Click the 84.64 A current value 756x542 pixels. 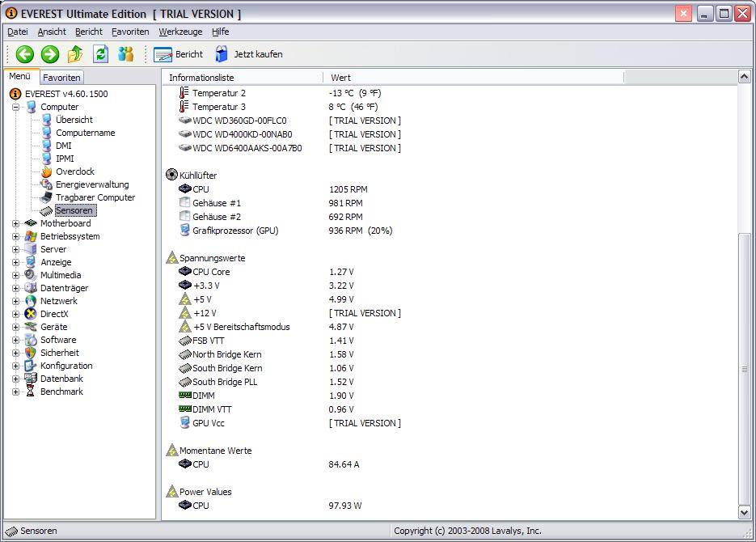344,464
